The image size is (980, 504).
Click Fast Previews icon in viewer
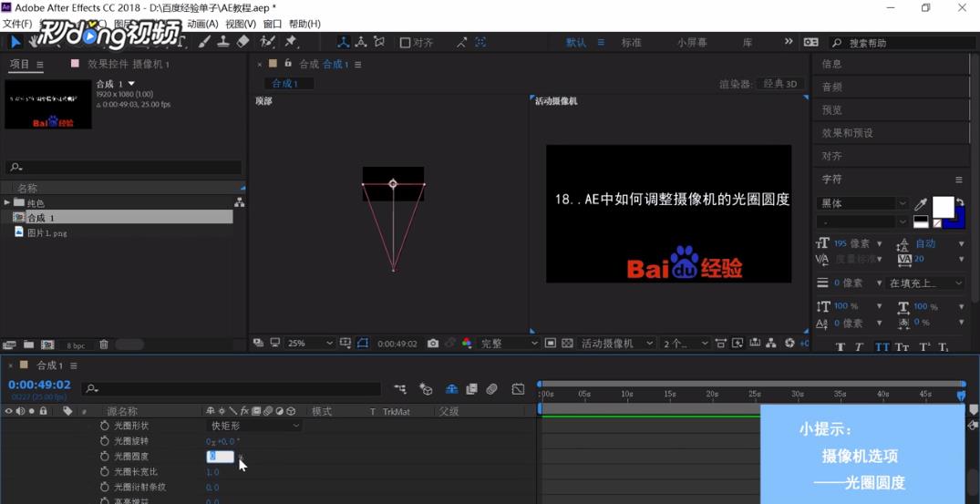point(738,344)
